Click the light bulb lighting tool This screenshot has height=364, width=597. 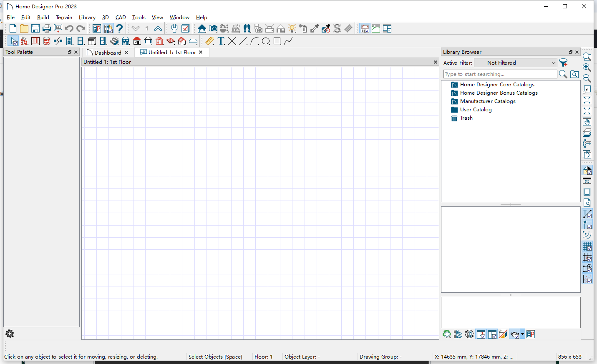tap(292, 28)
